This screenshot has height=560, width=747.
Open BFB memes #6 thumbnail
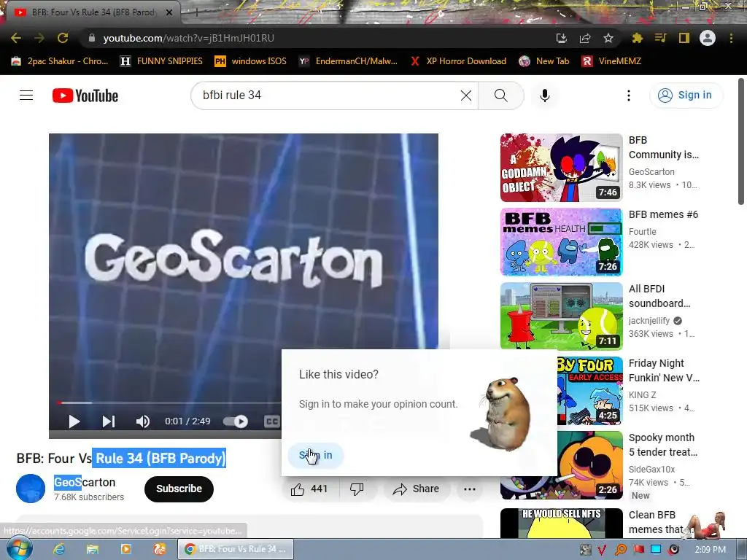[x=561, y=242]
